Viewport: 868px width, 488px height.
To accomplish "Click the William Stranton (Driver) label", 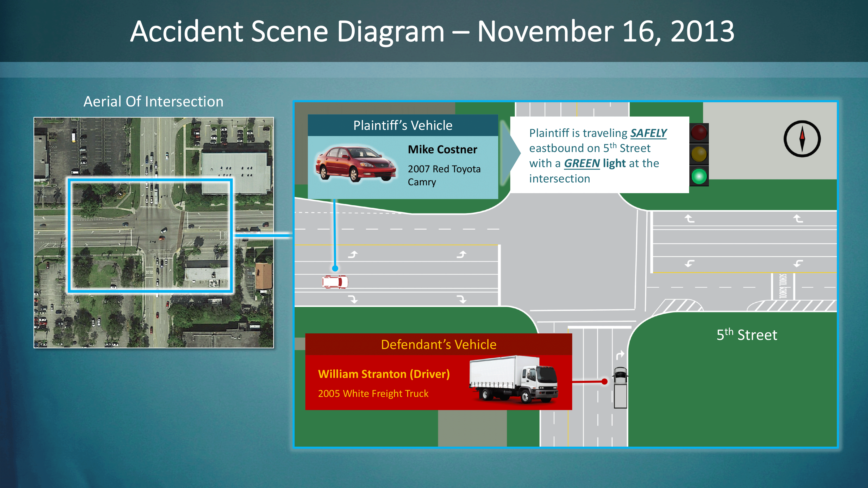I will [384, 374].
